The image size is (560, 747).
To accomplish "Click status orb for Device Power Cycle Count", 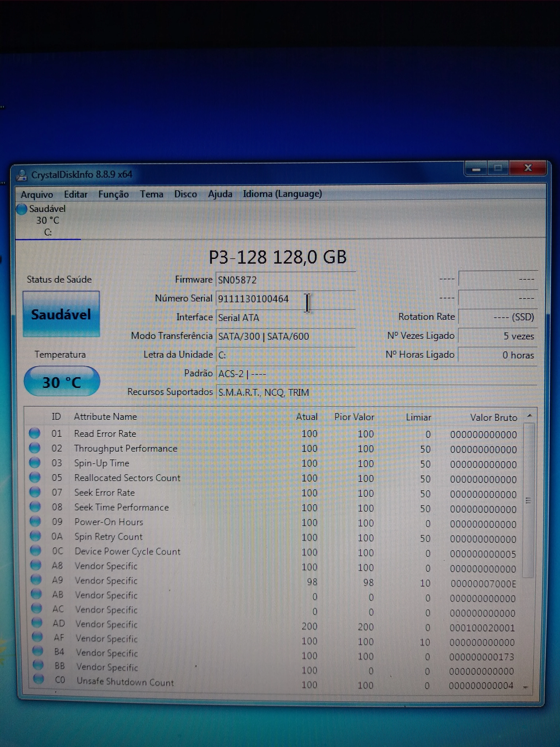I will pyautogui.click(x=35, y=550).
